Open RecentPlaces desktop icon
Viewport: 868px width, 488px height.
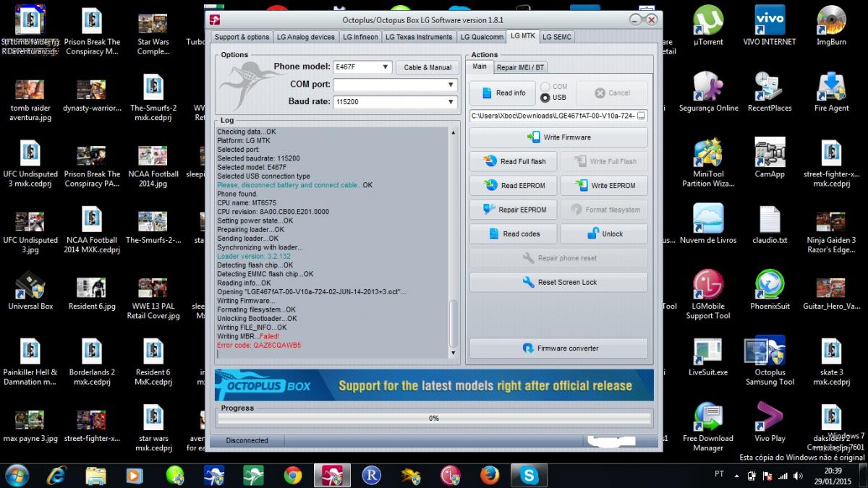(770, 92)
